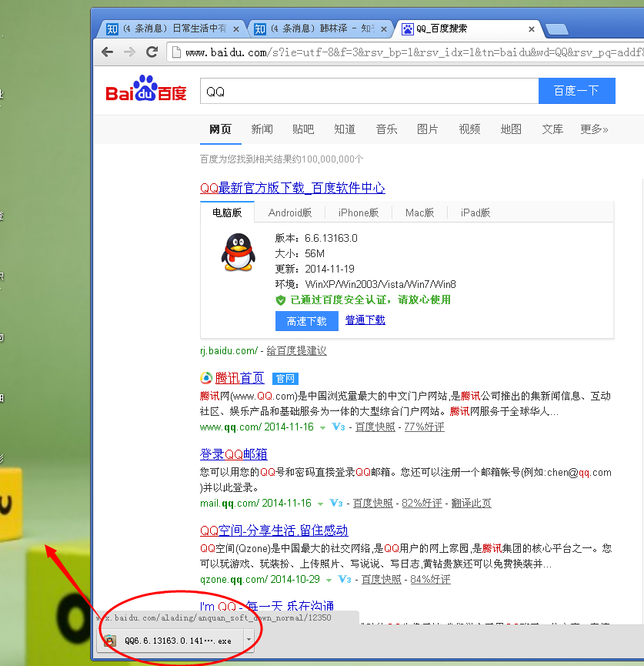The image size is (644, 666).
Task: Select the Android版 download tab
Action: (290, 213)
